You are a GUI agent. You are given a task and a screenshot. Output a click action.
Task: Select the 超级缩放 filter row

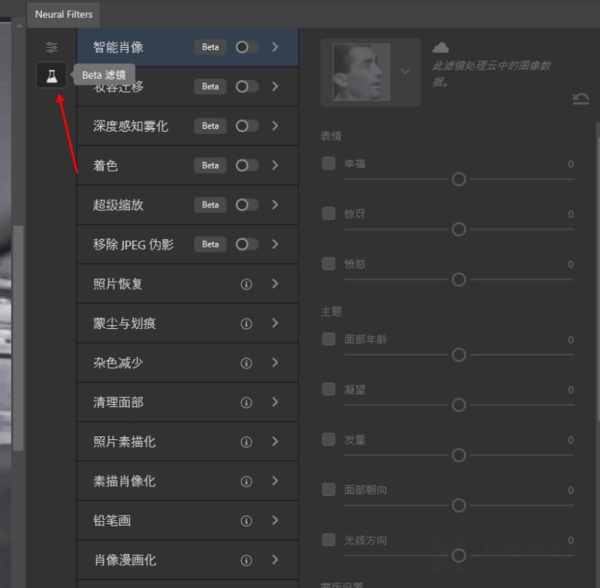pyautogui.click(x=188, y=205)
